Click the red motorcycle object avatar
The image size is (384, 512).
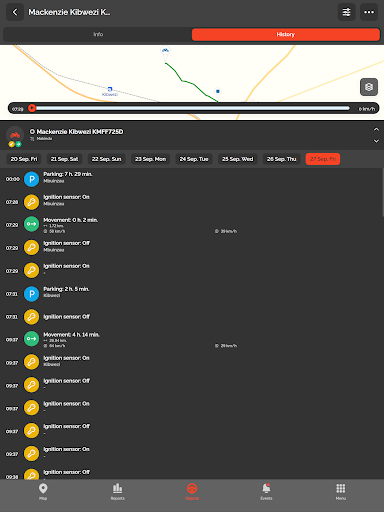(x=15, y=134)
